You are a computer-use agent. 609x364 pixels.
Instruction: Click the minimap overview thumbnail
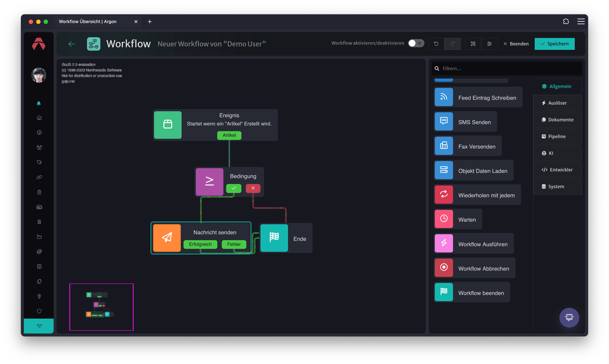click(x=101, y=307)
